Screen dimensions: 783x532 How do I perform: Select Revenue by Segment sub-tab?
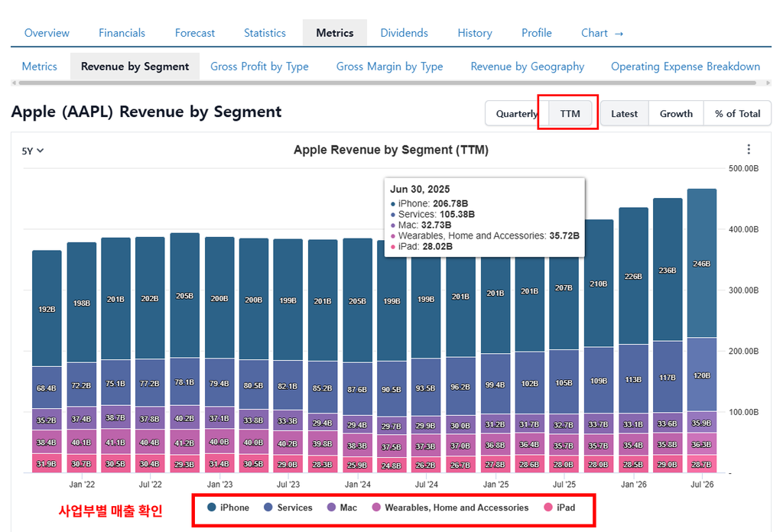[135, 66]
